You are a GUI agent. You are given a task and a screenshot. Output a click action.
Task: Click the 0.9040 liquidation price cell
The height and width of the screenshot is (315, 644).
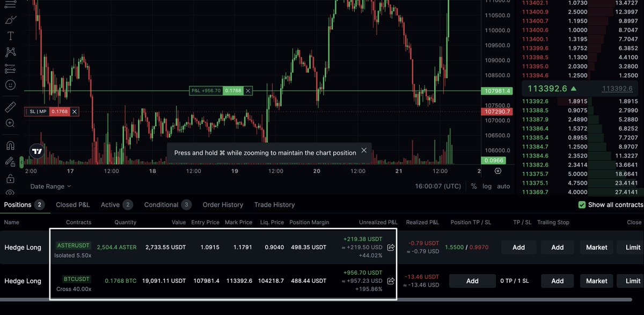pyautogui.click(x=274, y=247)
